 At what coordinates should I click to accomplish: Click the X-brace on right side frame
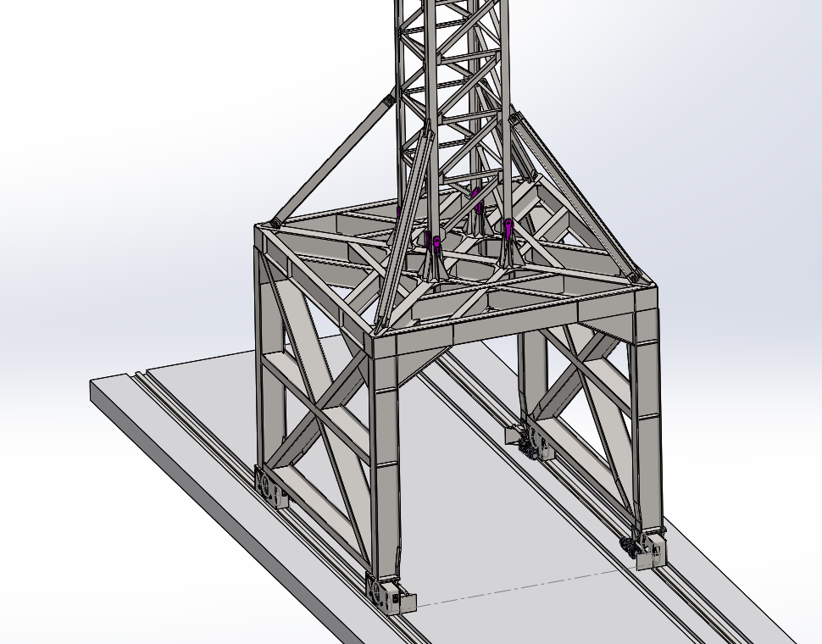(x=585, y=381)
